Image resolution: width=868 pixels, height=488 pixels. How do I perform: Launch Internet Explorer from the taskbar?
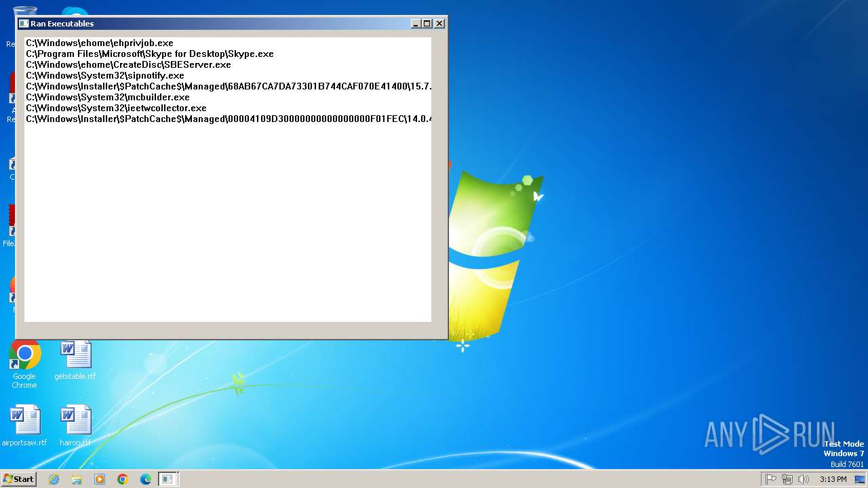pos(54,479)
